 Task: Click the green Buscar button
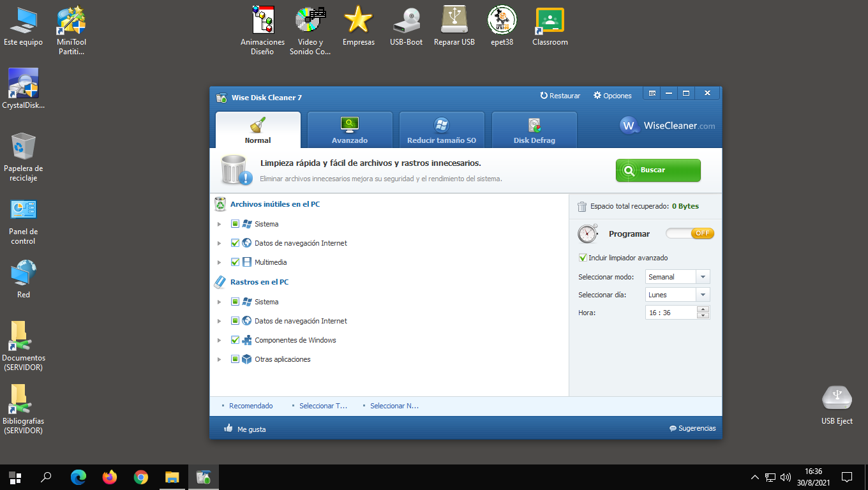coord(658,170)
